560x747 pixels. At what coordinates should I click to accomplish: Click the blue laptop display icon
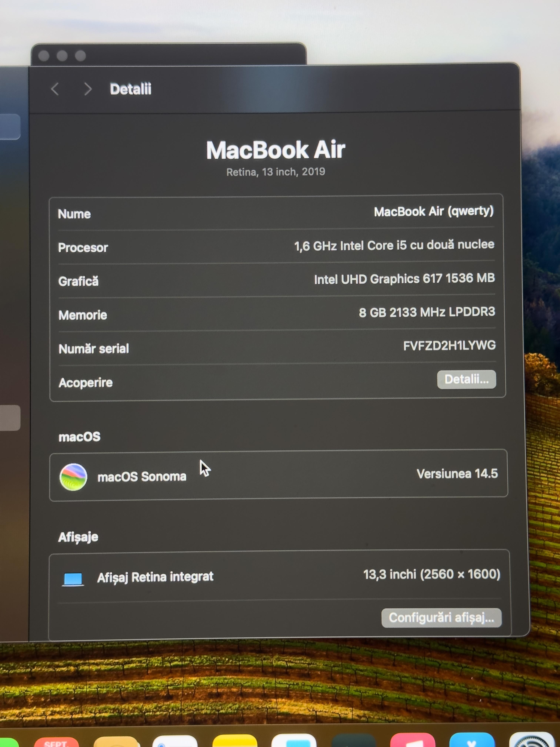[x=73, y=579]
